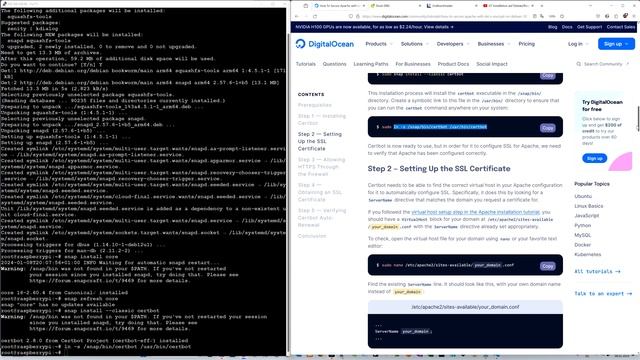
Task: Switch to the fourth browser tab with red icon
Action: tap(508, 6)
